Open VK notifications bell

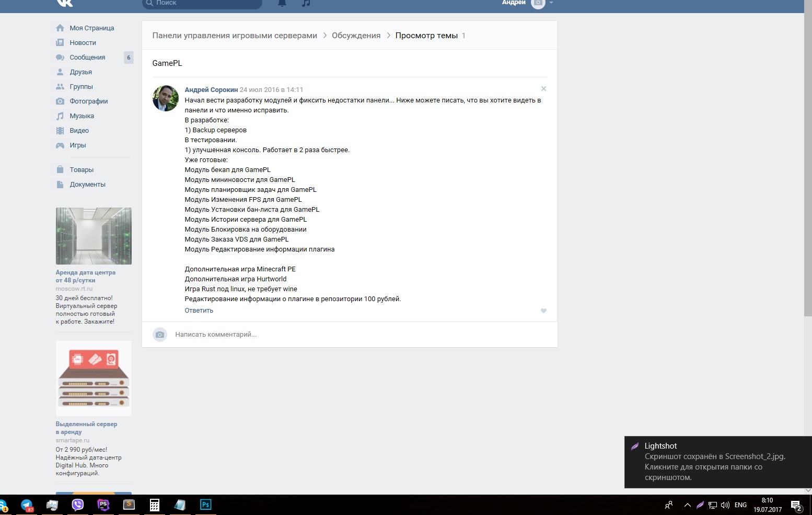coord(282,3)
